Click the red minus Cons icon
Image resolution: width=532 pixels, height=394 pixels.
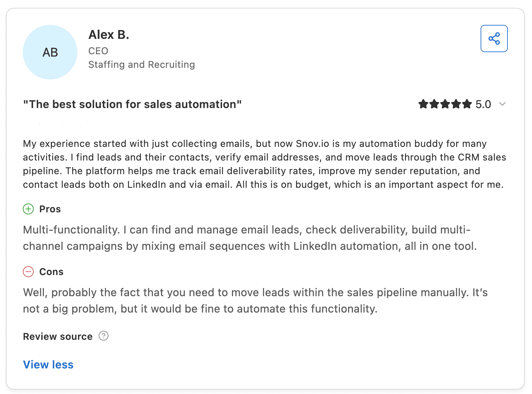[28, 272]
